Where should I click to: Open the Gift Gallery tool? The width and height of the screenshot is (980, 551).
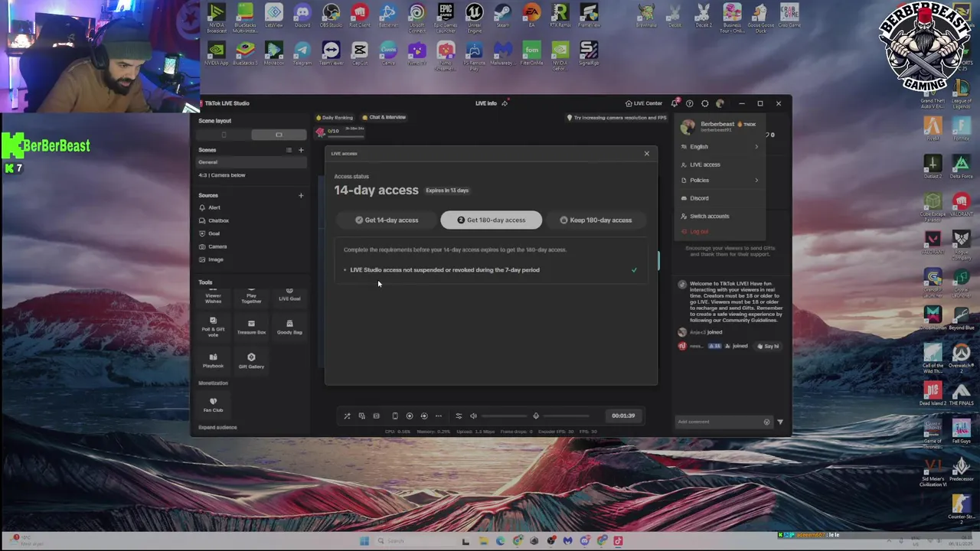click(251, 360)
